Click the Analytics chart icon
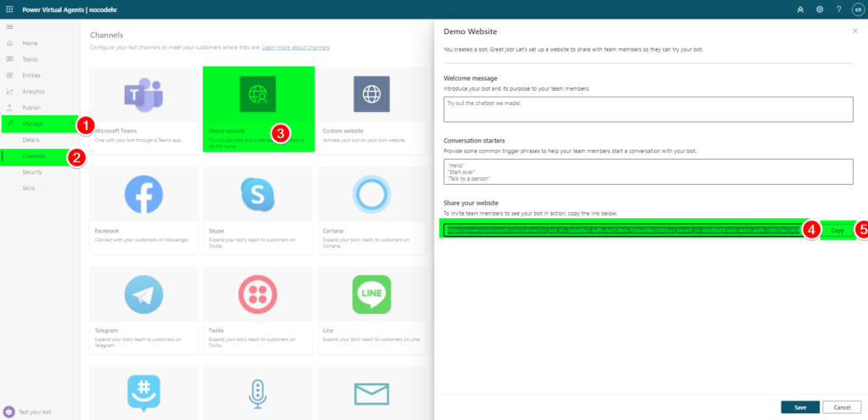 click(x=9, y=92)
